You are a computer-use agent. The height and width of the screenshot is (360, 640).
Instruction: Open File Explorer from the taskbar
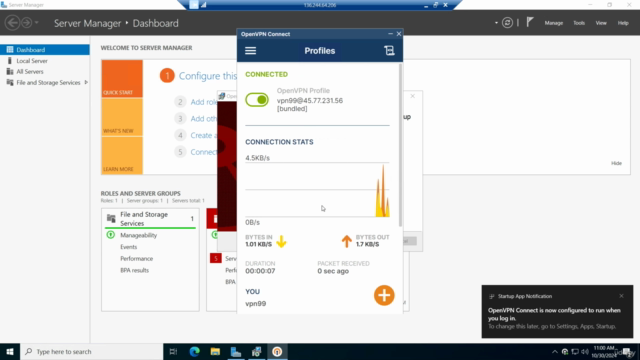[x=215, y=351]
